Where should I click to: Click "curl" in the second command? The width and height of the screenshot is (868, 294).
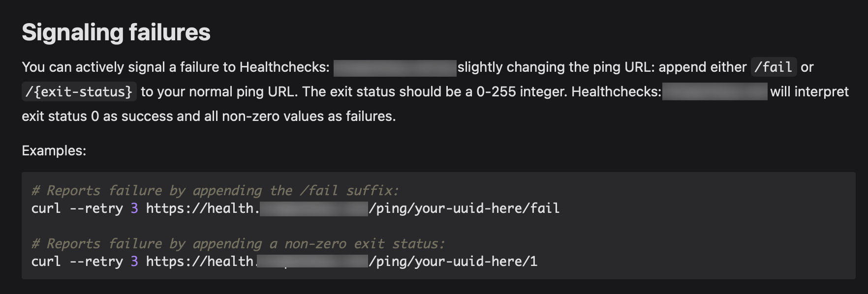point(46,262)
